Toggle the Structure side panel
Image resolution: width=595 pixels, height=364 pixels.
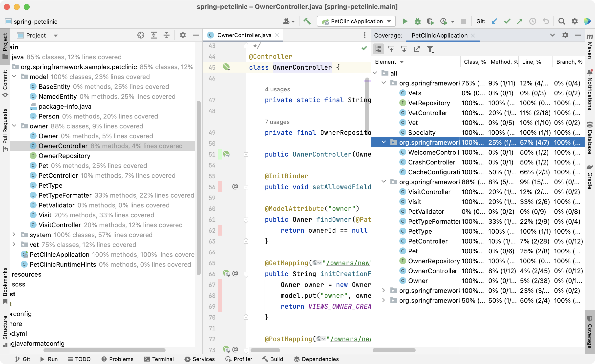(x=5, y=331)
